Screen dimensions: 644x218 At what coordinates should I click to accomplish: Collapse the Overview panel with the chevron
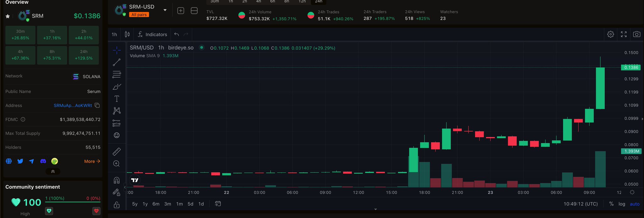click(53, 171)
